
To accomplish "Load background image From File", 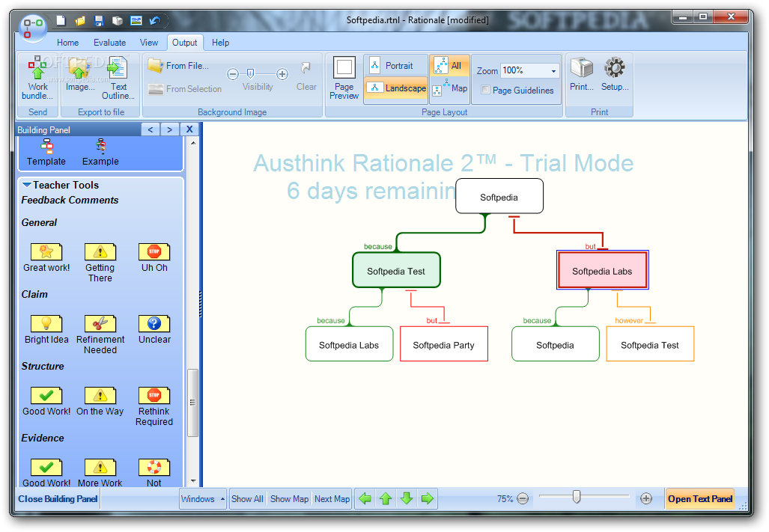I will point(178,66).
